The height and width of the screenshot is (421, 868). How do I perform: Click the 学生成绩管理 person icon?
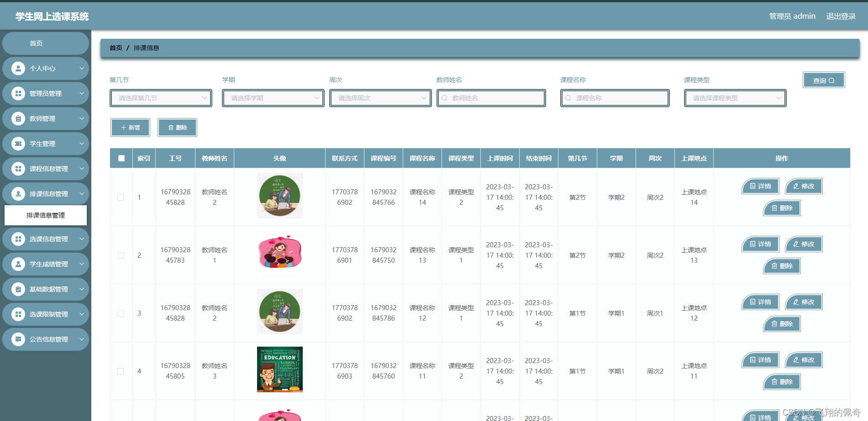[18, 264]
